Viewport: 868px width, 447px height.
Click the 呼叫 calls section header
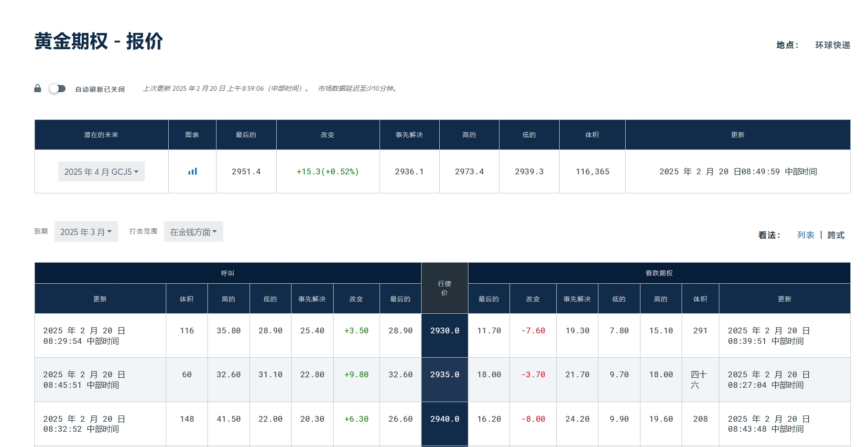pyautogui.click(x=228, y=273)
